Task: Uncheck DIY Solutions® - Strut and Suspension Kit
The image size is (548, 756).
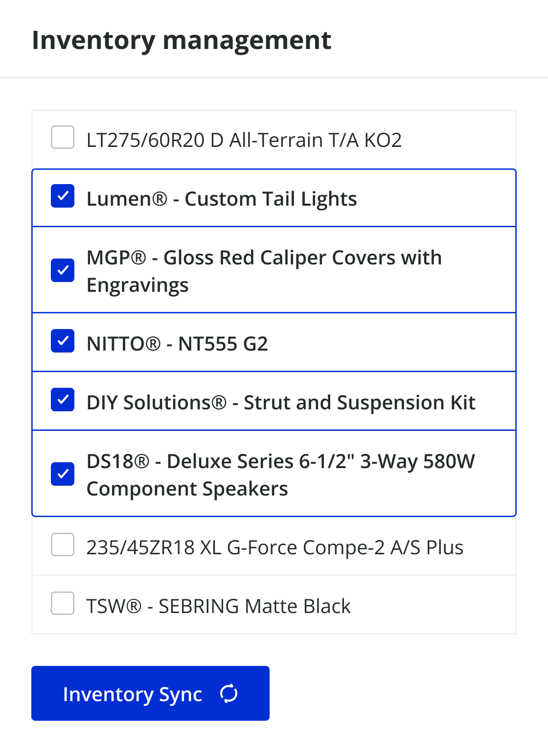Action: click(x=62, y=401)
